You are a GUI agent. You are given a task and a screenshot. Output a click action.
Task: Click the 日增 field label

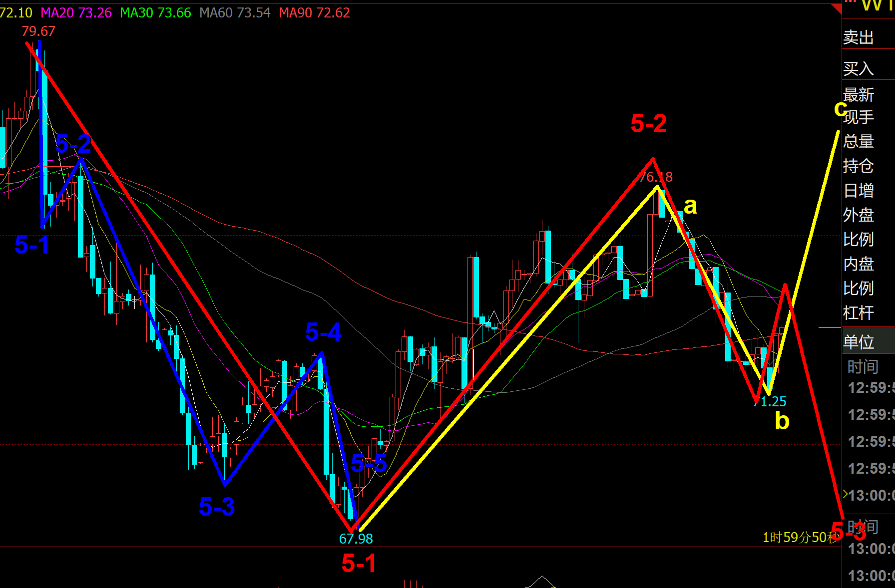[x=859, y=191]
